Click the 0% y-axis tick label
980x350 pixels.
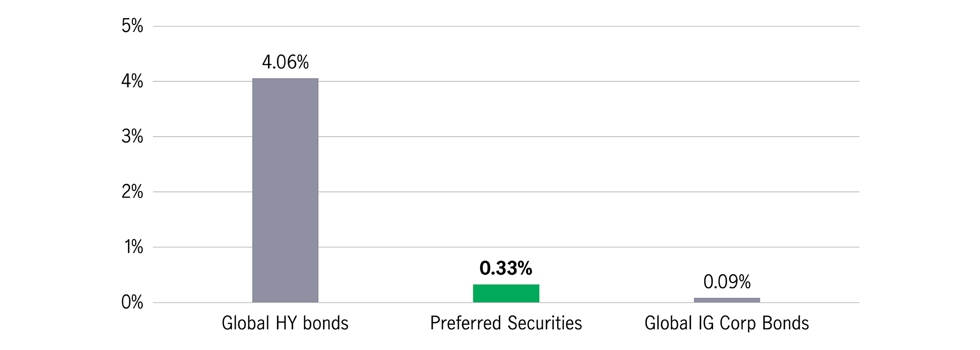coord(132,303)
